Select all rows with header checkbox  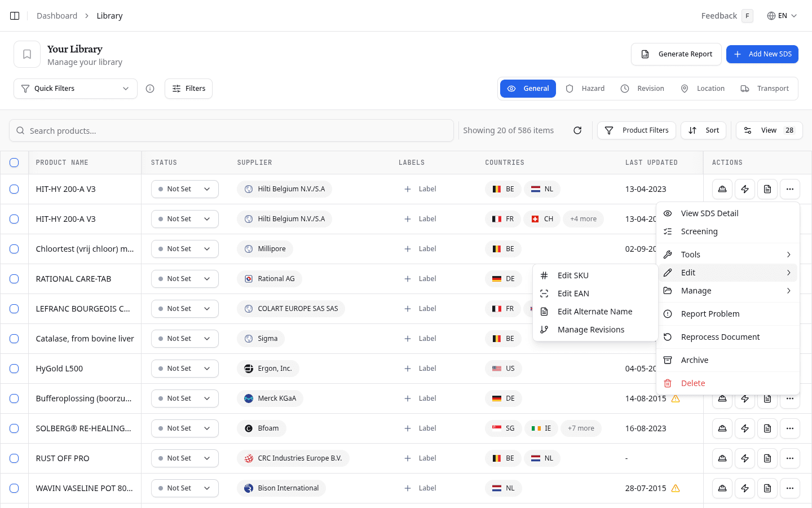pyautogui.click(x=14, y=163)
